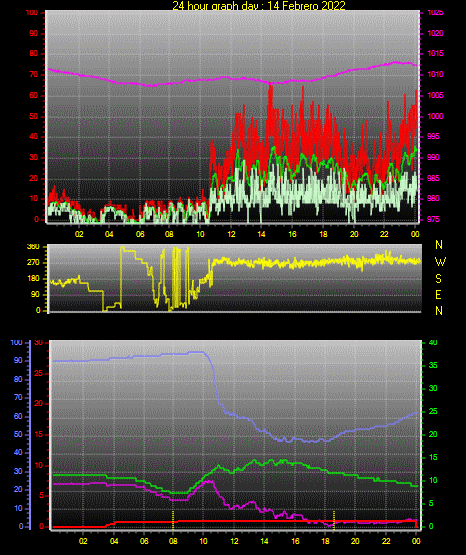Click the red 70 label on the wind speed graph

coord(33,75)
